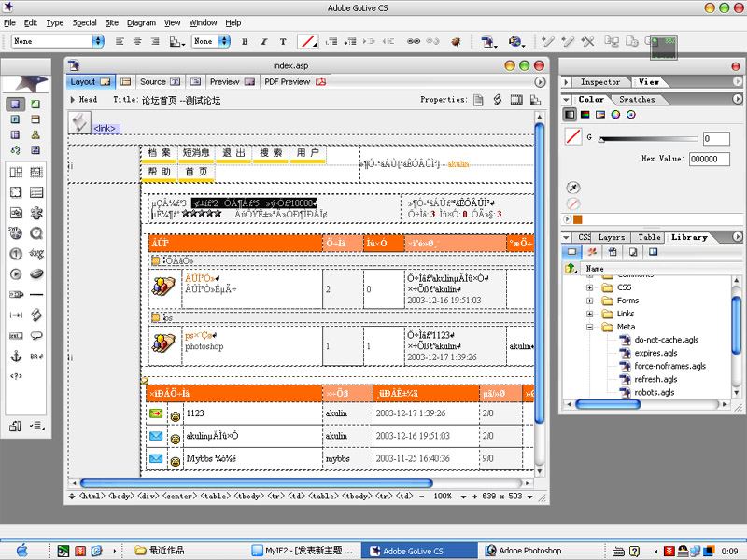Collapse the Meta folder in Library
This screenshot has height=560, width=747.
[590, 327]
